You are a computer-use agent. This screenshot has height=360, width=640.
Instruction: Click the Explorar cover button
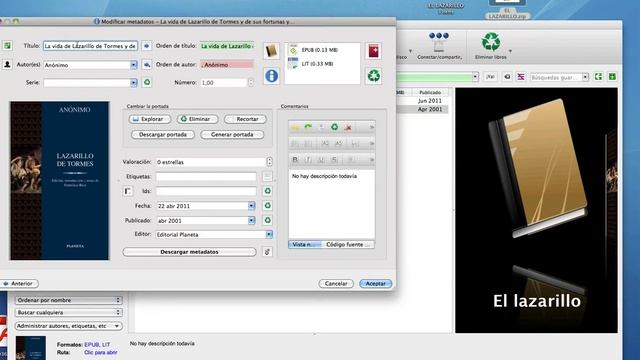150,119
